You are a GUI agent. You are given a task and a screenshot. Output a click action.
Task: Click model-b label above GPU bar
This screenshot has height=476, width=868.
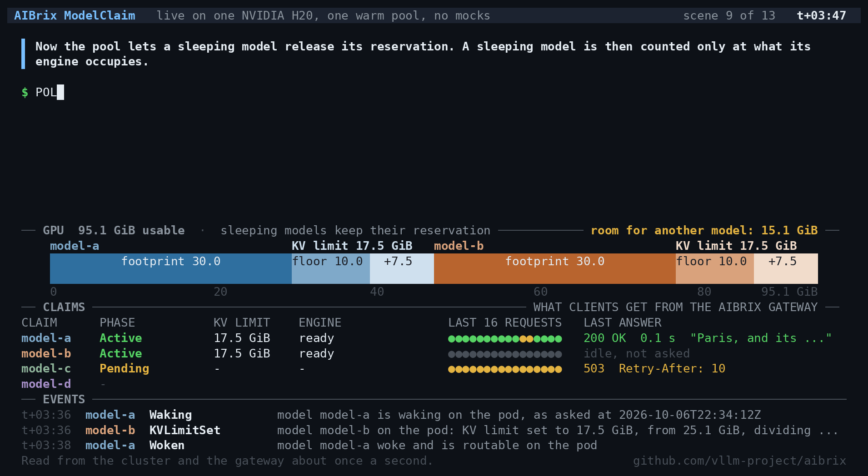[459, 246]
